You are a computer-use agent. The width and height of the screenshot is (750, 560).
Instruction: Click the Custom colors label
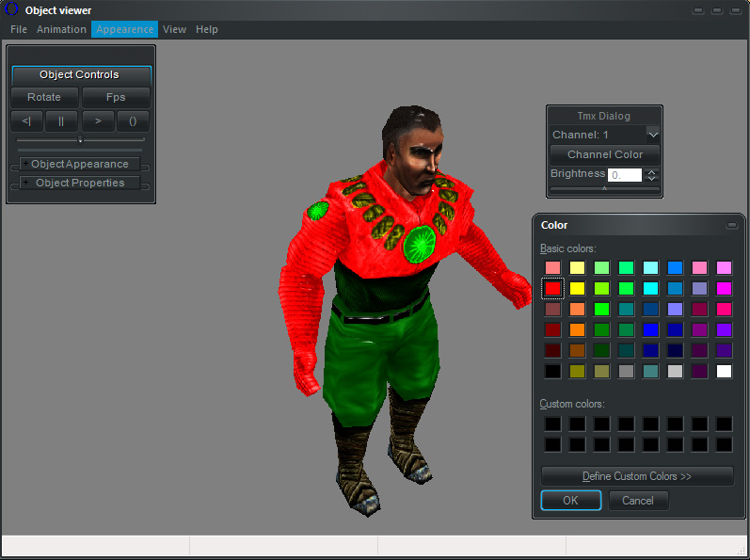(572, 404)
